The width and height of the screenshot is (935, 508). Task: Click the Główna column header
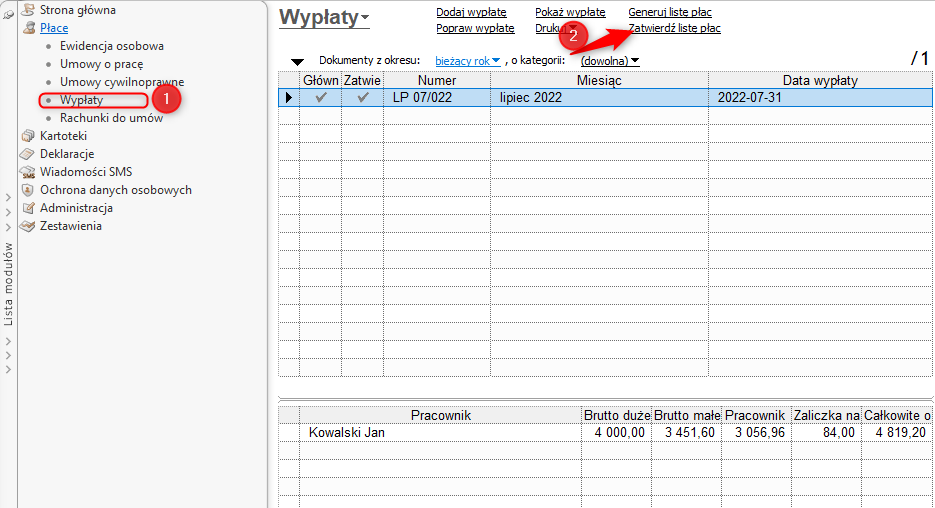point(321,80)
